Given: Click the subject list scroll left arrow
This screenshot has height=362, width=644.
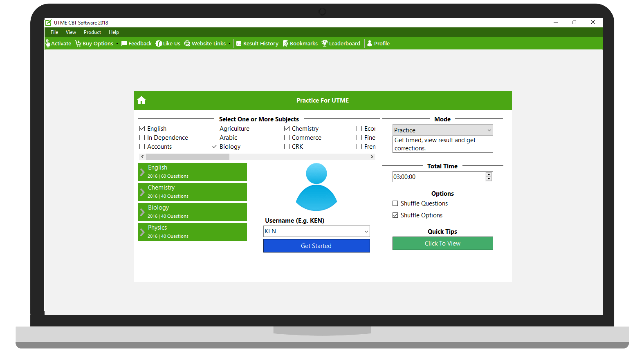Looking at the screenshot, I should 142,157.
